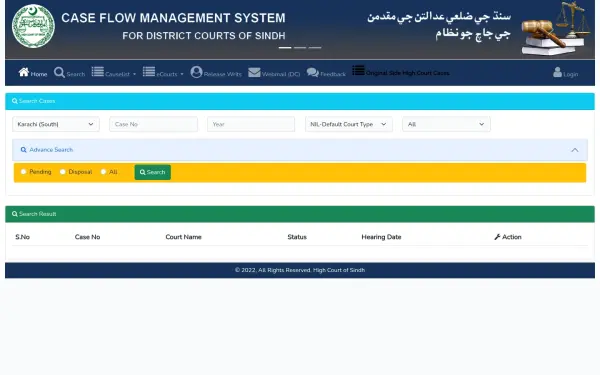Select the first banner carousel indicator
This screenshot has height=375, width=600.
[x=285, y=47]
